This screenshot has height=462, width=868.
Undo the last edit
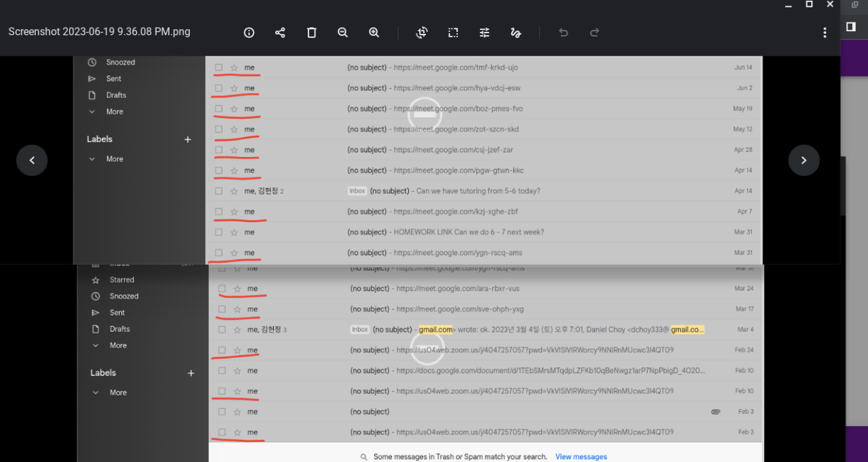point(563,33)
